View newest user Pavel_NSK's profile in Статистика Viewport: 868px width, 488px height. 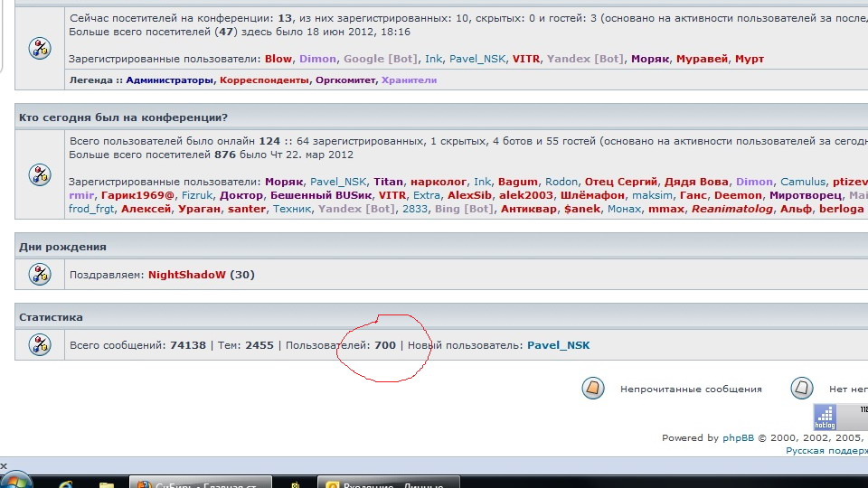(558, 345)
